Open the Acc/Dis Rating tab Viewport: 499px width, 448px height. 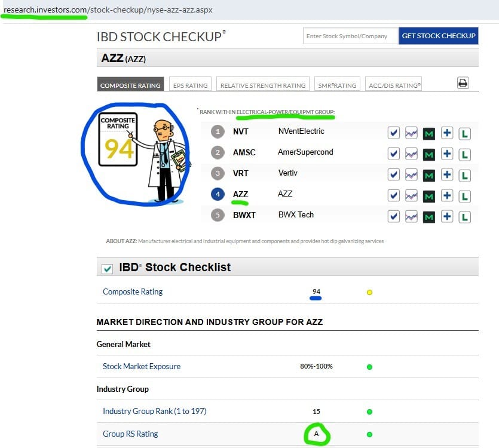[x=394, y=84]
